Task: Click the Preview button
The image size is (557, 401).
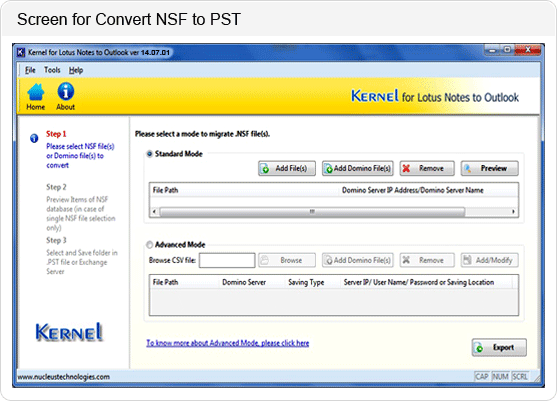Action: [x=490, y=168]
